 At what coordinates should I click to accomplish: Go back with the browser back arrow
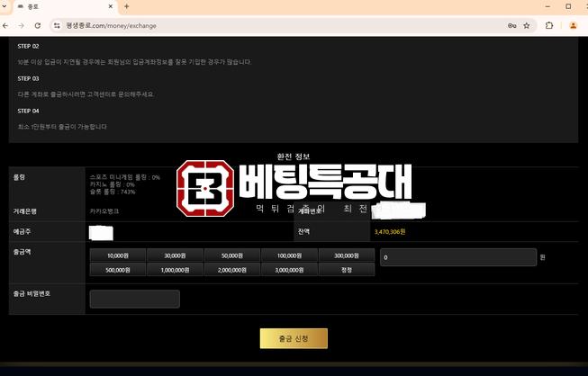click(5, 26)
